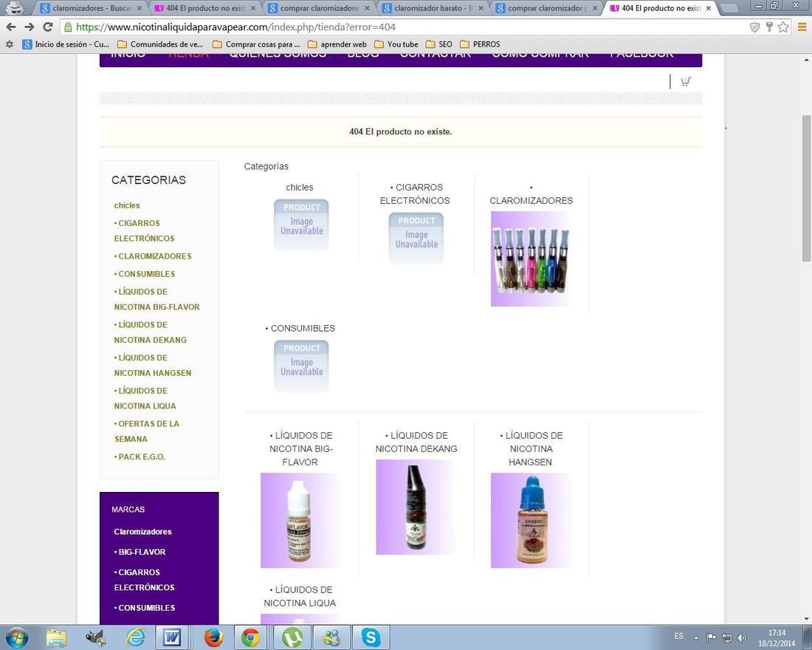Open Windows Live Messenger taskbar icon
The height and width of the screenshot is (650, 812).
pos(331,637)
